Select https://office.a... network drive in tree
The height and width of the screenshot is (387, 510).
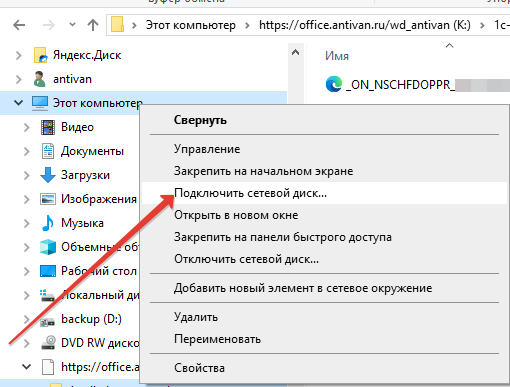click(100, 367)
